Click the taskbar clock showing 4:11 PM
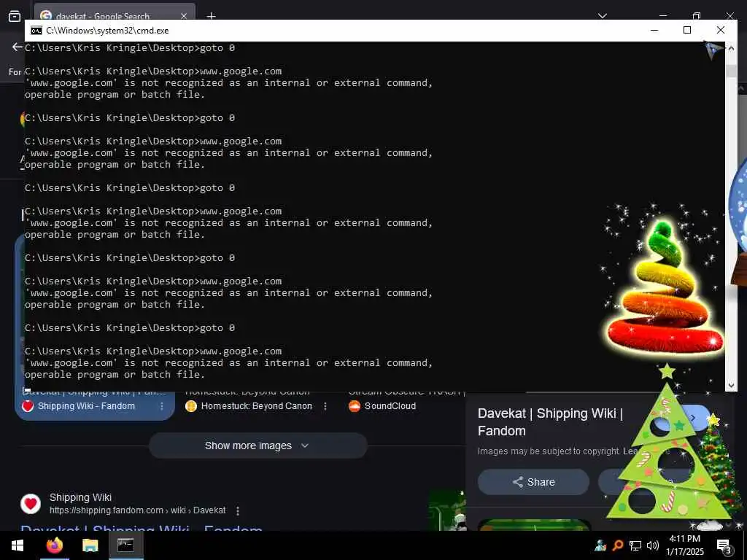Image resolution: width=747 pixels, height=560 pixels. click(x=684, y=545)
